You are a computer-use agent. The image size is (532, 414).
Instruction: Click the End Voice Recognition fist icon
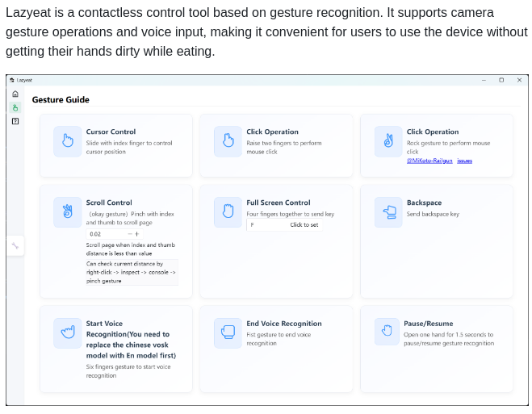(x=228, y=332)
